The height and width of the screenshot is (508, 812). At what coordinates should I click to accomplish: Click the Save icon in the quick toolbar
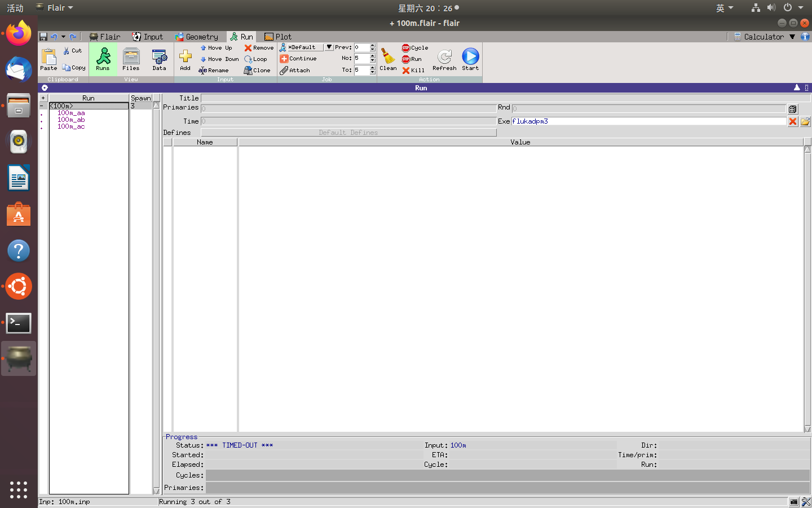(x=43, y=37)
